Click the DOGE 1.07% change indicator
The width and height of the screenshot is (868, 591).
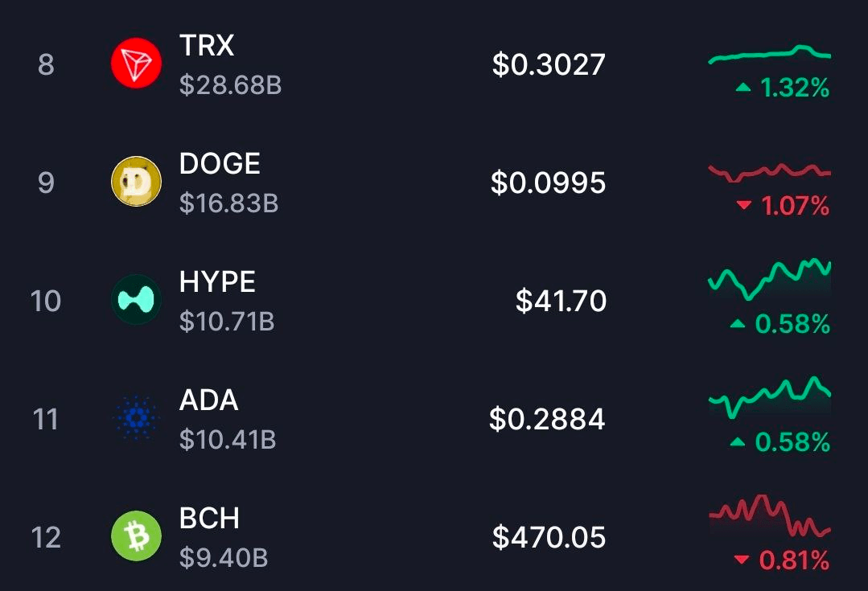point(783,207)
